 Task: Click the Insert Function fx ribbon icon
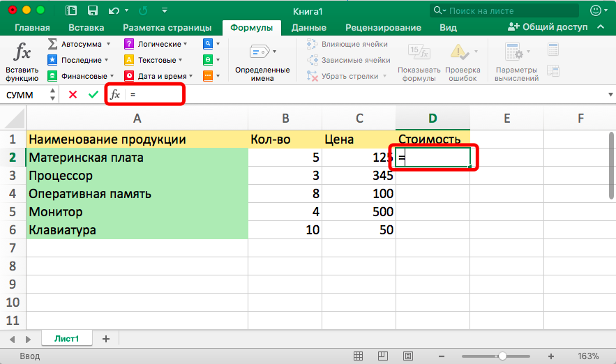coord(22,52)
